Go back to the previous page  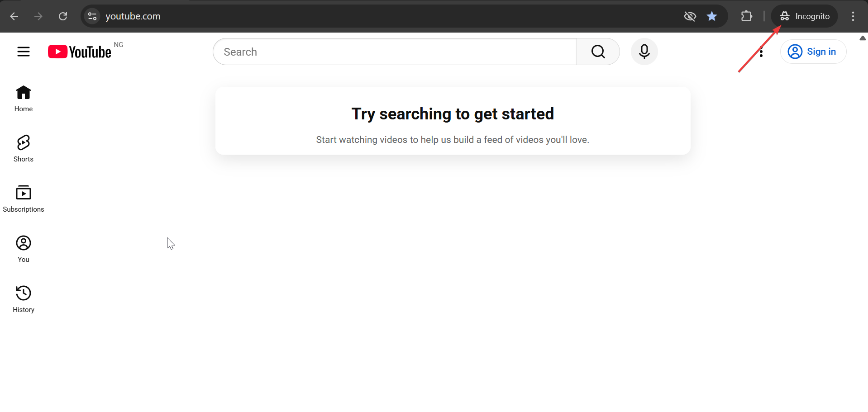pyautogui.click(x=14, y=16)
